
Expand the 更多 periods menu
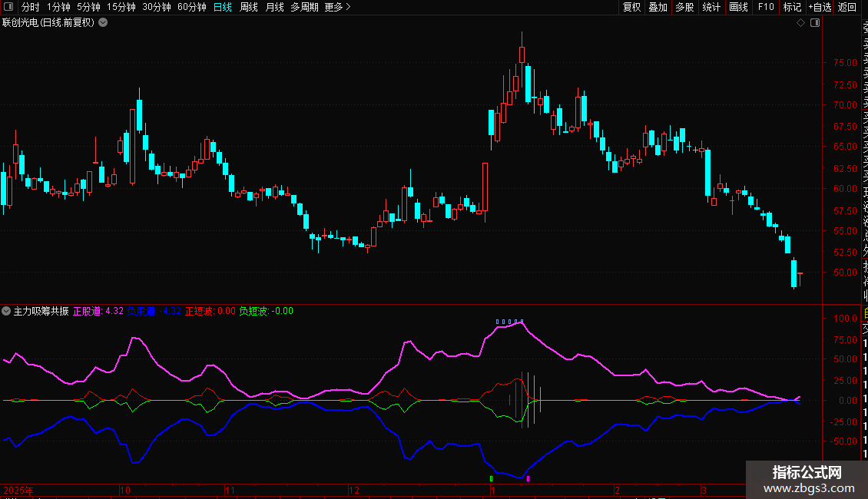click(338, 7)
